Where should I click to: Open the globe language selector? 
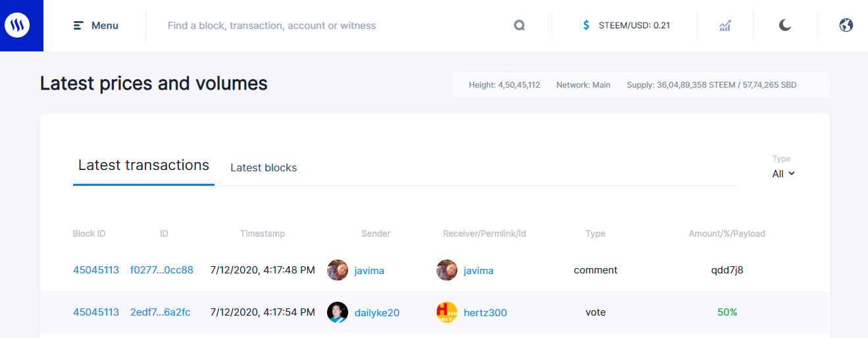[846, 26]
